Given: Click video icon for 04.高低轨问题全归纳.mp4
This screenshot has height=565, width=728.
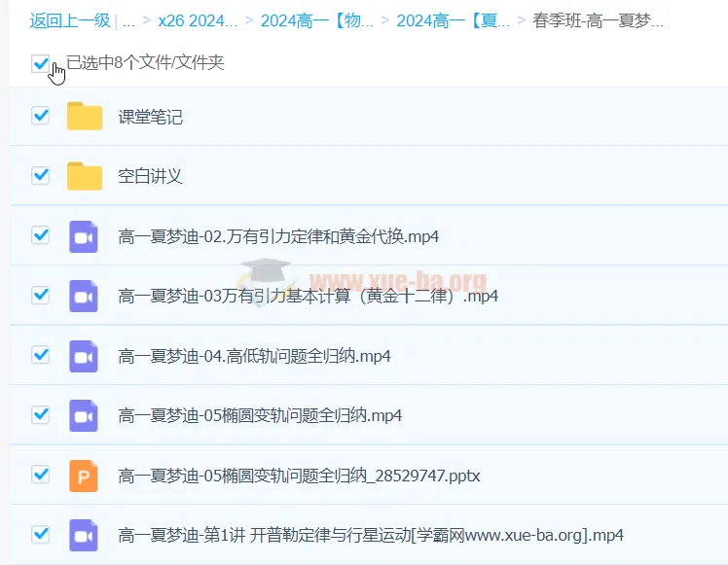Looking at the screenshot, I should pos(84,356).
